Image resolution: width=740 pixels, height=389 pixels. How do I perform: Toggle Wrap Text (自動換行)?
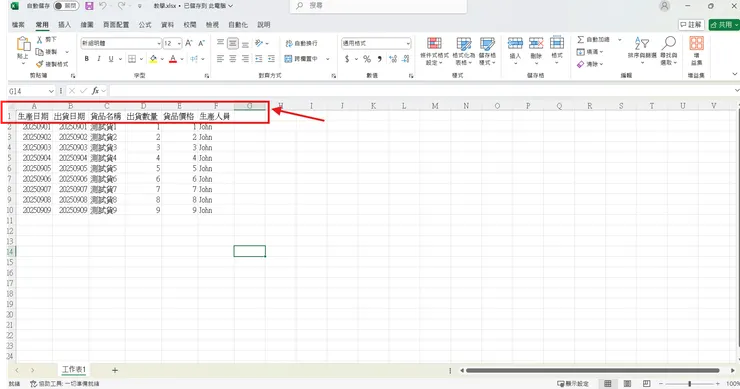tap(301, 43)
